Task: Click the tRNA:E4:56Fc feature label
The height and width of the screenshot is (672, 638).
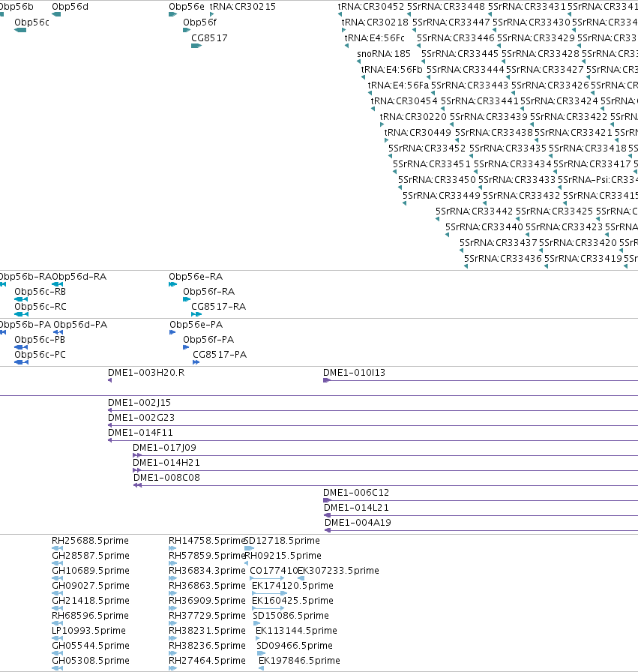Action: click(x=375, y=38)
